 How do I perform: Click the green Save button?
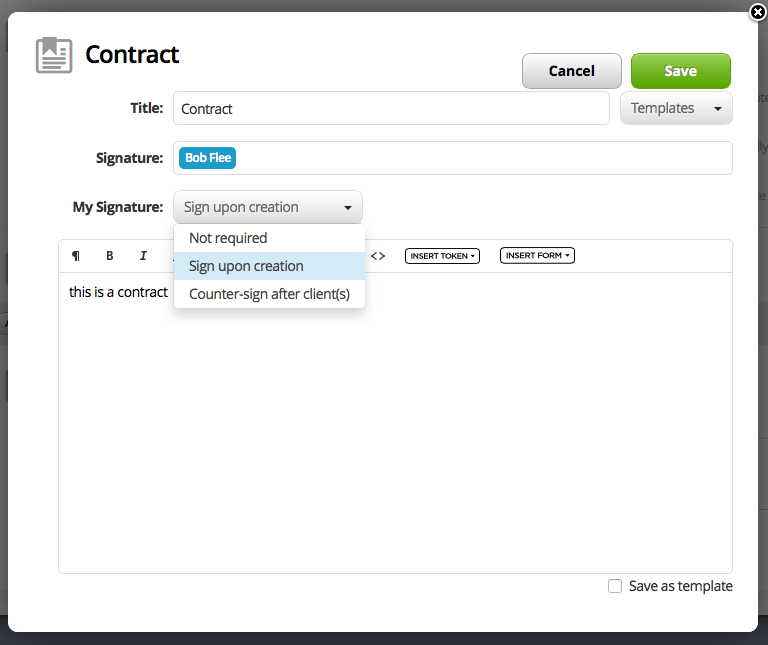coord(680,71)
